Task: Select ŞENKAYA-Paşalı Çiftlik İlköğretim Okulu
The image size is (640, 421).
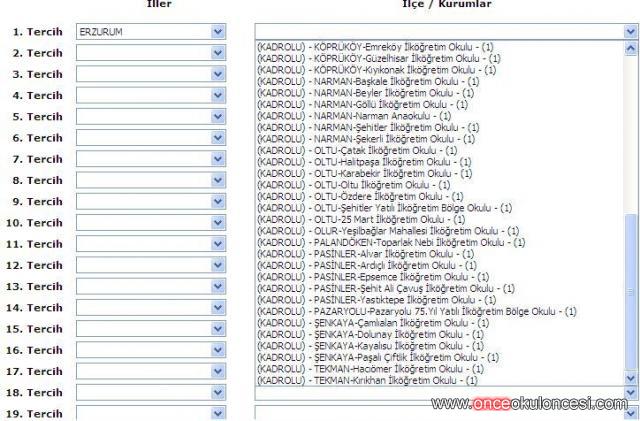Action: (440, 358)
